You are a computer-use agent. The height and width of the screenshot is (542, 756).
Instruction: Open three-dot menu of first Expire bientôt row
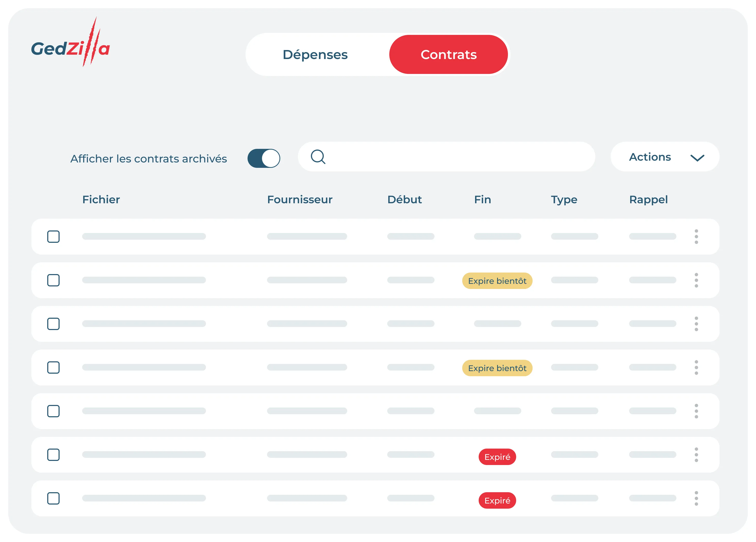point(696,280)
